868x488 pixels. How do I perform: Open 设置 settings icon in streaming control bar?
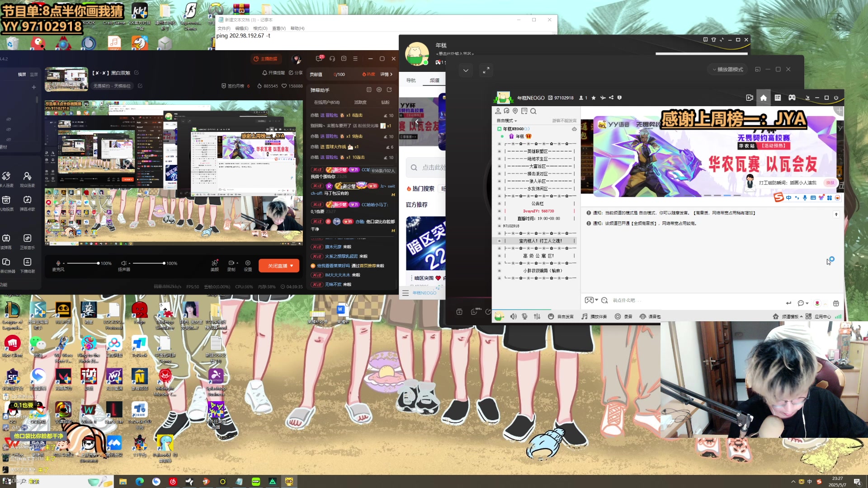click(248, 266)
